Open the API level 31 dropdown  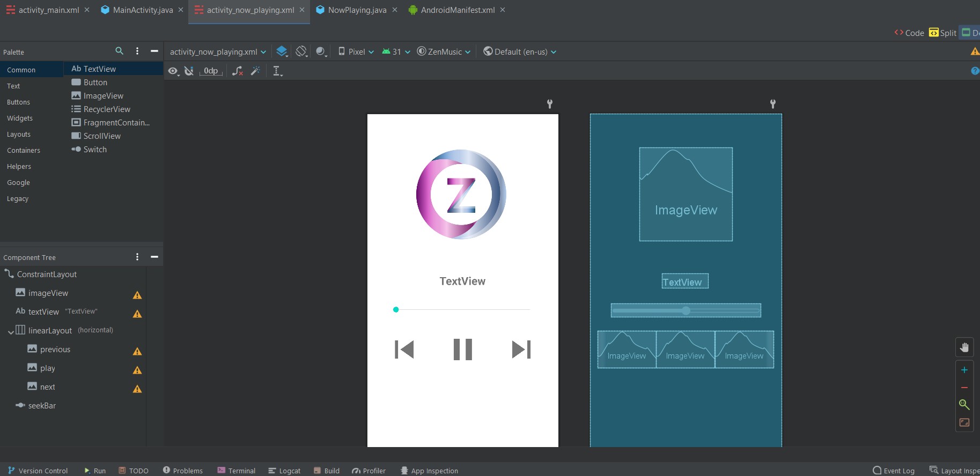(396, 51)
